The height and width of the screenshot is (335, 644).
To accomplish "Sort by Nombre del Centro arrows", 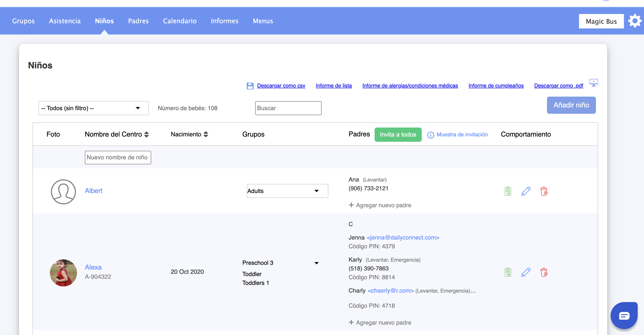I will click(146, 134).
